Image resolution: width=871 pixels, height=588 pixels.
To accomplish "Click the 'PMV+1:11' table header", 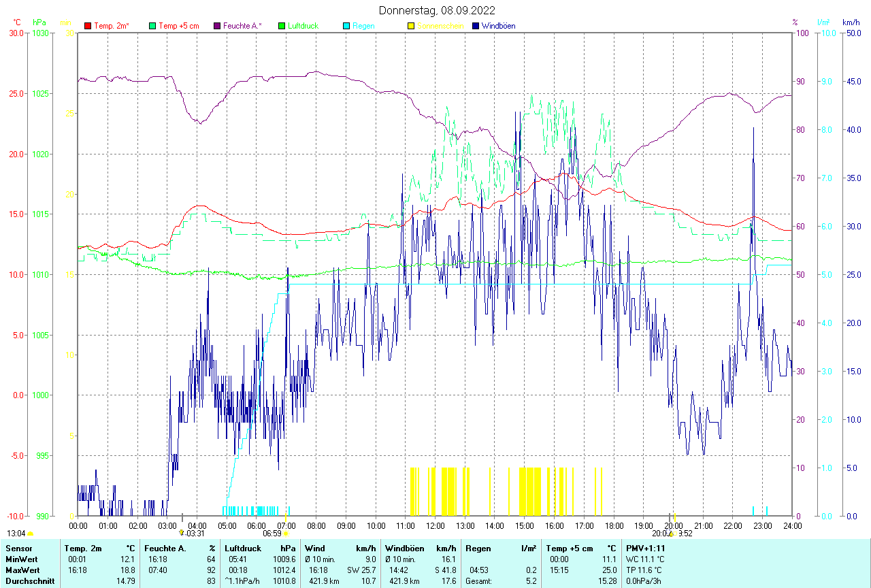I will point(646,548).
